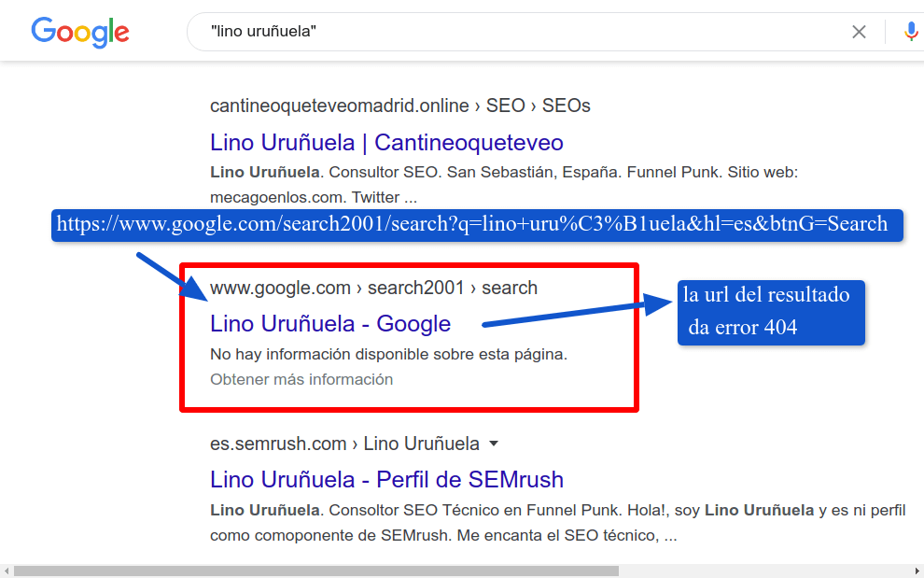
Task: Click the scrollbar's left arrow
Action: 6,571
